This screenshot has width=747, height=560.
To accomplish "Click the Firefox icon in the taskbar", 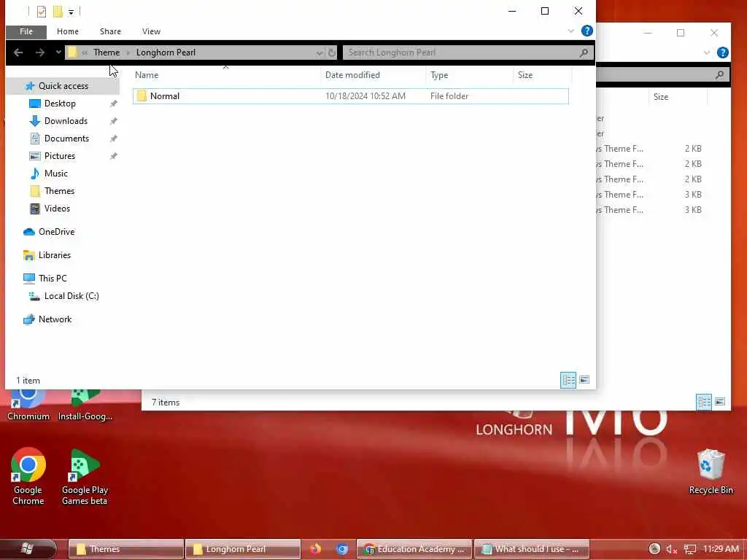I will coord(315,549).
